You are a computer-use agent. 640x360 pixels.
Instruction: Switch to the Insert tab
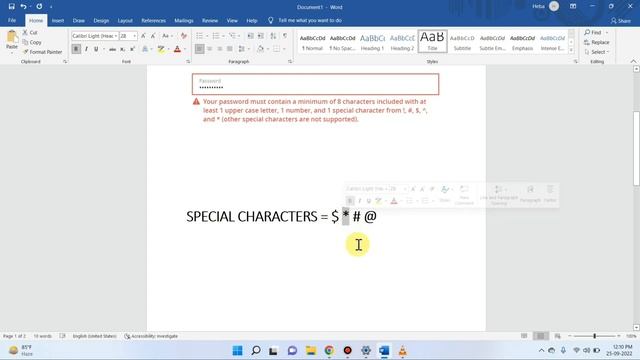pos(58,20)
